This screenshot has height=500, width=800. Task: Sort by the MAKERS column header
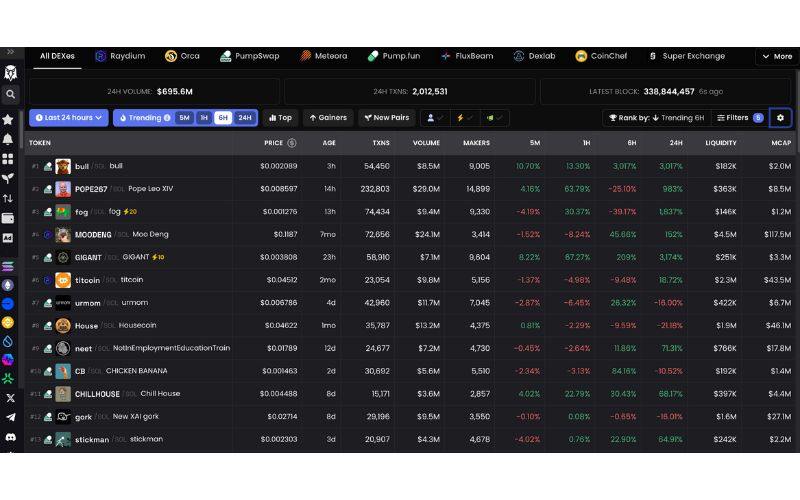(476, 143)
